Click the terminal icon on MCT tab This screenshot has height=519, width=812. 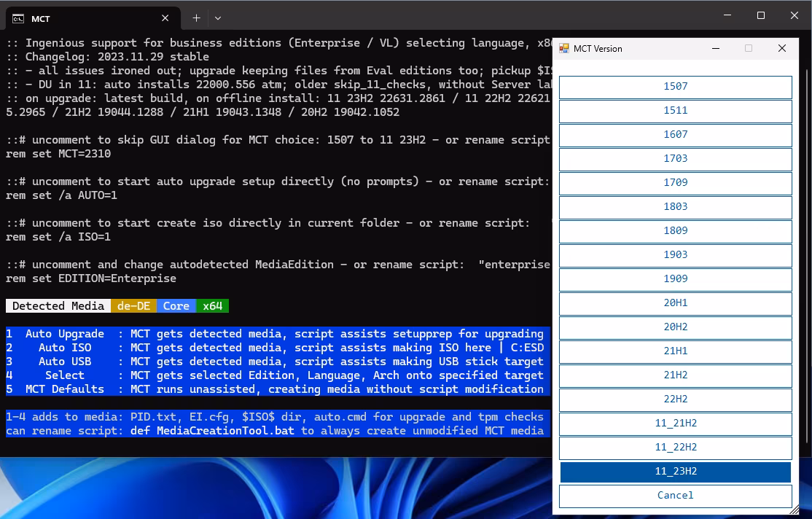coord(18,19)
